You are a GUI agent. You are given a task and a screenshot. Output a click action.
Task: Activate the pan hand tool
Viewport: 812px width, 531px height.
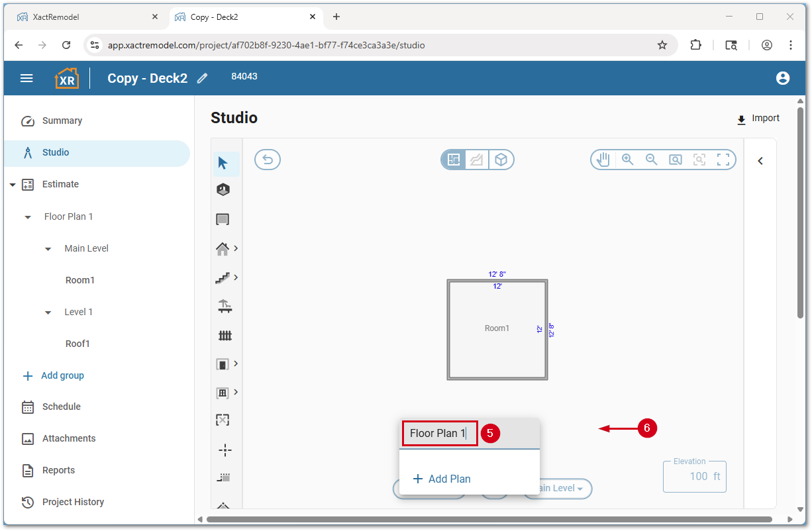click(603, 160)
